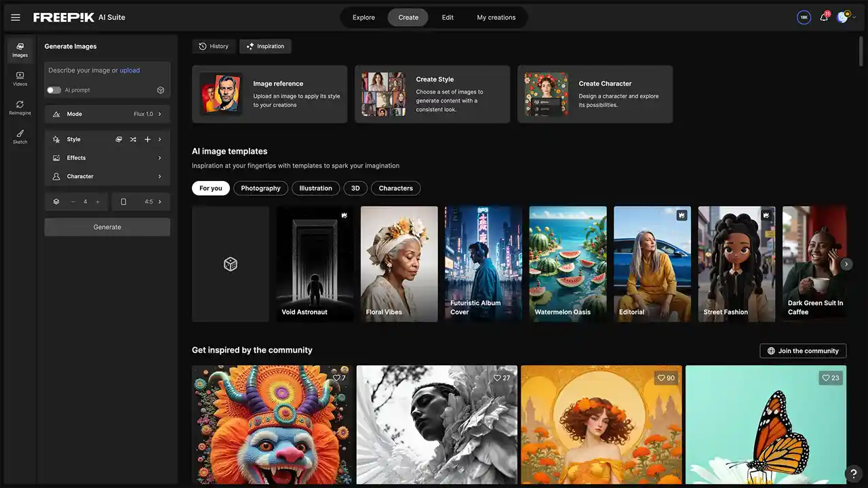Image resolution: width=868 pixels, height=488 pixels.
Task: Click the Join the community button
Action: (x=803, y=351)
